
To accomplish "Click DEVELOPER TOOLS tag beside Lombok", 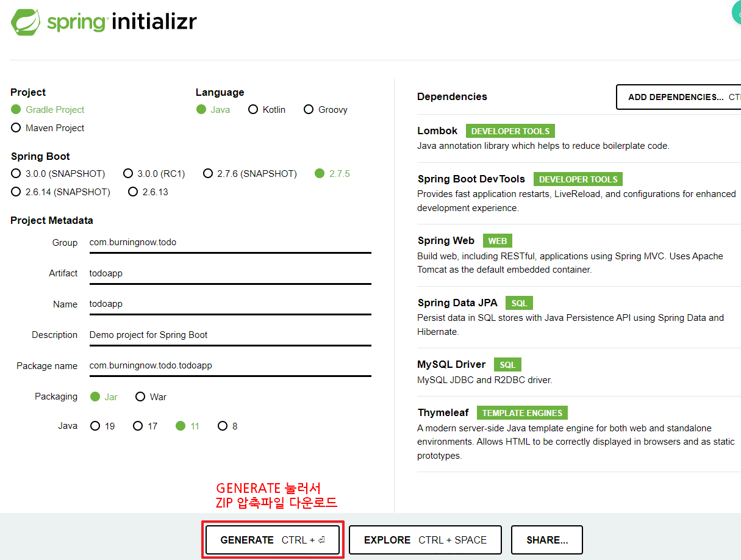I will point(510,131).
